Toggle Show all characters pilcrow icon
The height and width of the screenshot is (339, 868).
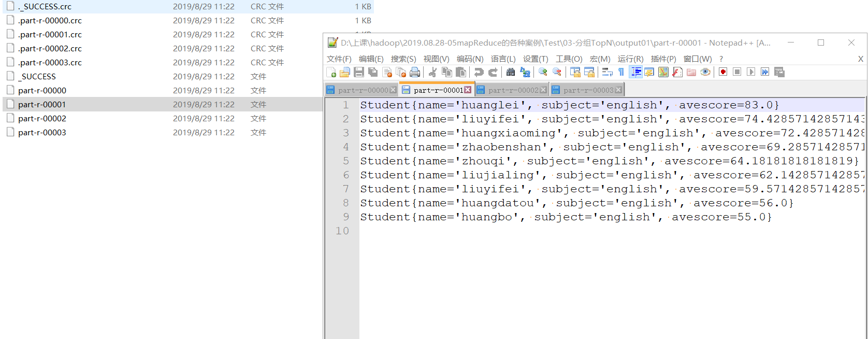tap(621, 72)
